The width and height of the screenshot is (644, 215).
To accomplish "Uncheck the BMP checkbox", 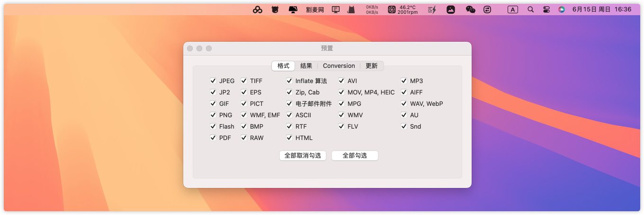I will coord(244,126).
